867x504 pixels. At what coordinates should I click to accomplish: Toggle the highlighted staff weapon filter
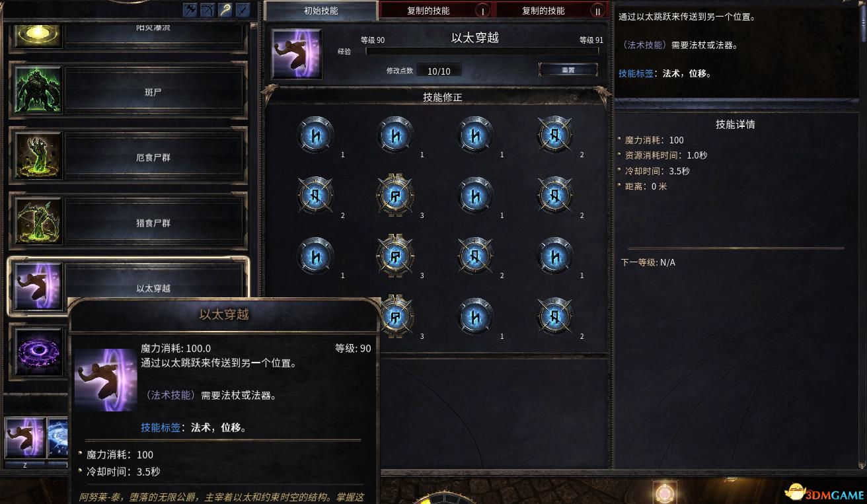point(227,10)
